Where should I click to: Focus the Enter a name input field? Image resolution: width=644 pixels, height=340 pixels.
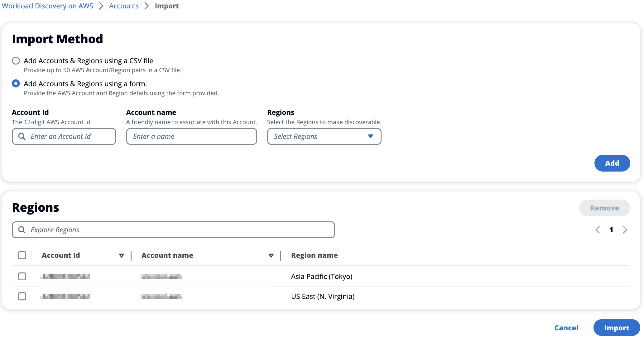(x=191, y=136)
